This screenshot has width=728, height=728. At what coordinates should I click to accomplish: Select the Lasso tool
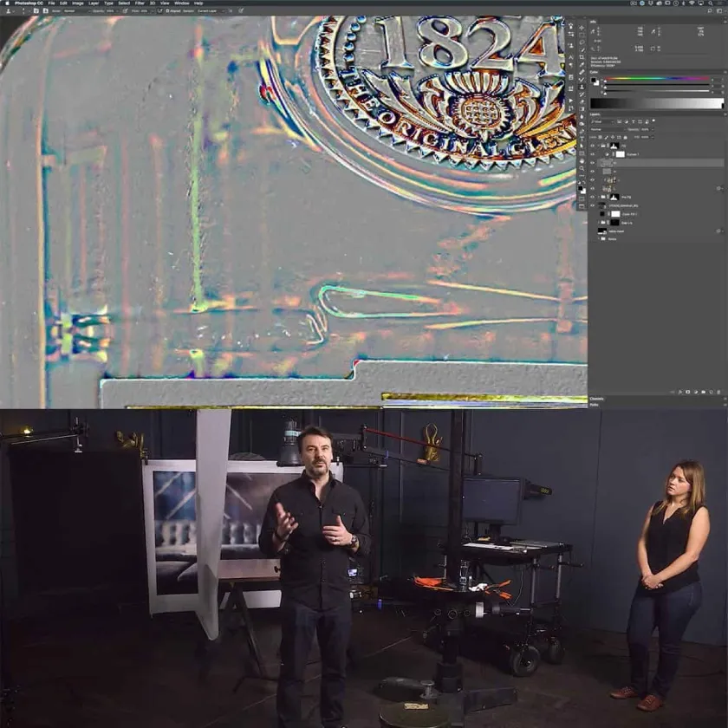[x=582, y=41]
